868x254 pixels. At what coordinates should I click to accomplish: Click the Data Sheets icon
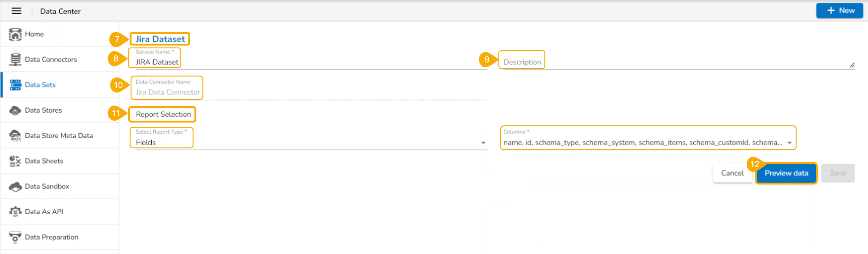tap(15, 161)
